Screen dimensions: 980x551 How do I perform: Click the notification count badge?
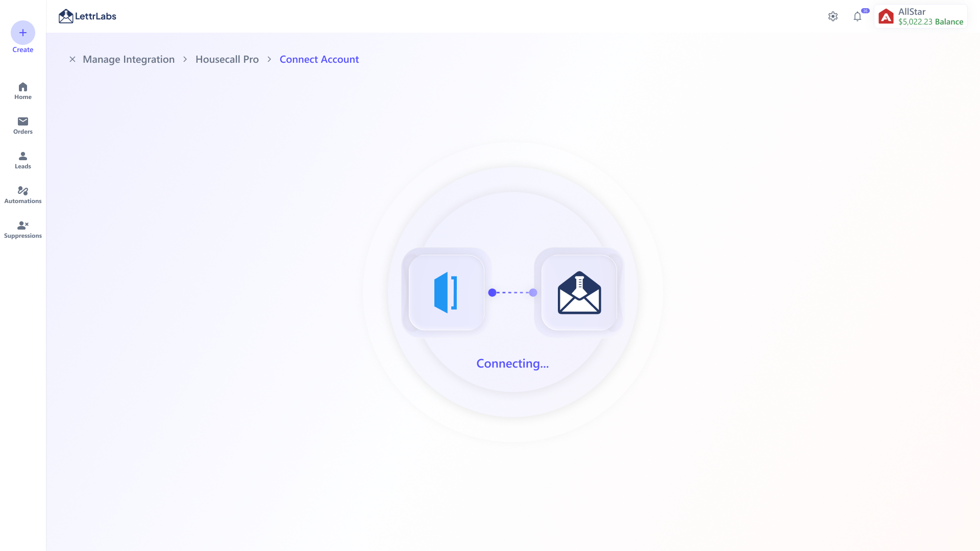[865, 11]
